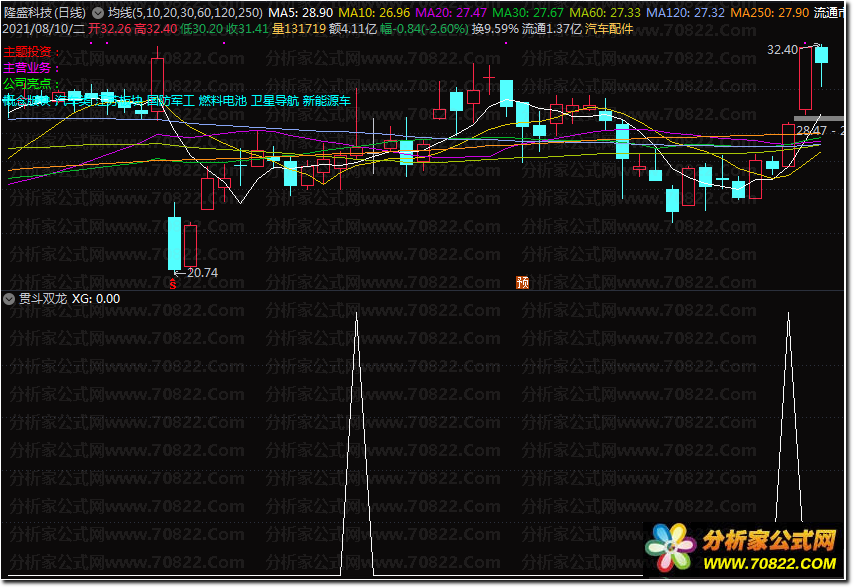
Task: Click the 收31.41 close price value
Action: (x=248, y=29)
